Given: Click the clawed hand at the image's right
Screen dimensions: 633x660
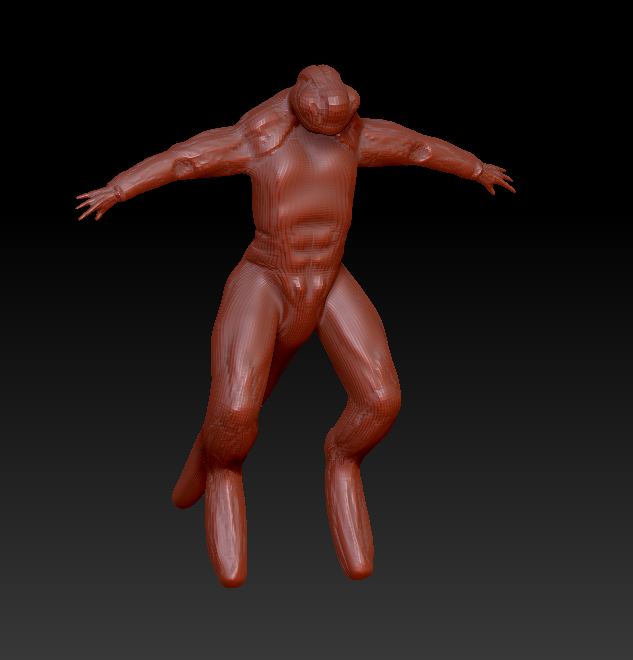Looking at the screenshot, I should (x=493, y=178).
